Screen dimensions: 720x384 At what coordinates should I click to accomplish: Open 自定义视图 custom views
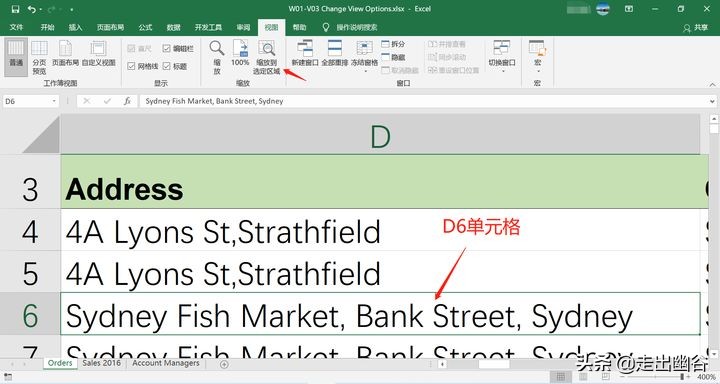[98, 53]
